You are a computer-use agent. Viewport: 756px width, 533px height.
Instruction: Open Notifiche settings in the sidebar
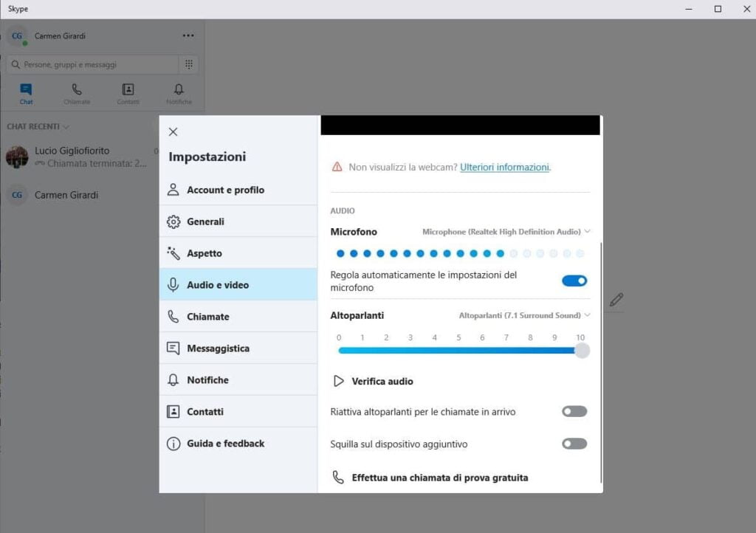coord(238,380)
